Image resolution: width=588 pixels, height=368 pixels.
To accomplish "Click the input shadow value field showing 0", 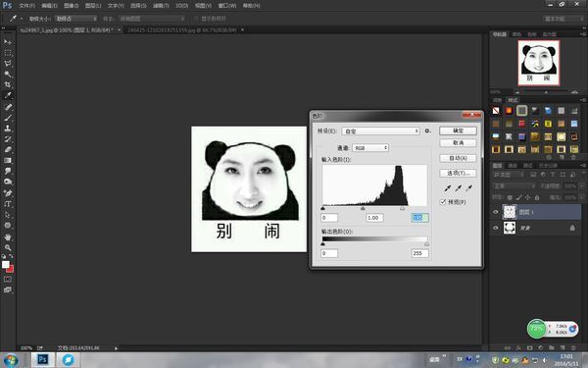I will (x=329, y=218).
